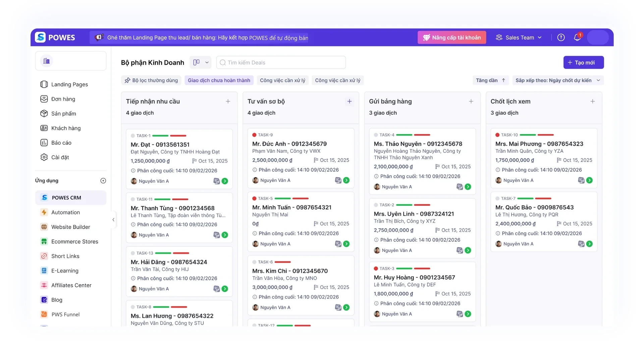The width and height of the screenshot is (644, 355).
Task: Click green arrow on Mr. Huy Hoàng card
Action: [468, 314]
